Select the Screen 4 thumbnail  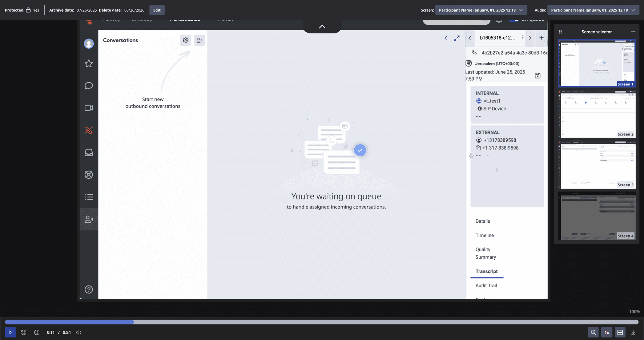(x=597, y=215)
